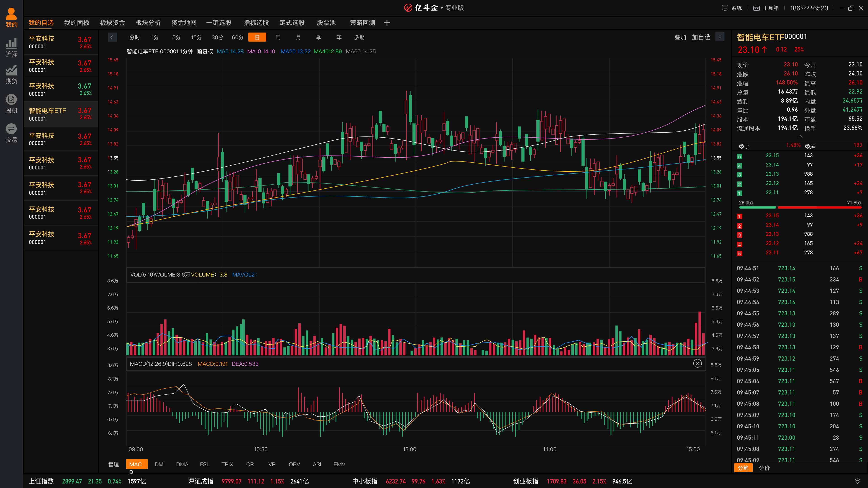Open the 系统 system menu
Image resolution: width=868 pixels, height=488 pixels.
click(x=732, y=8)
